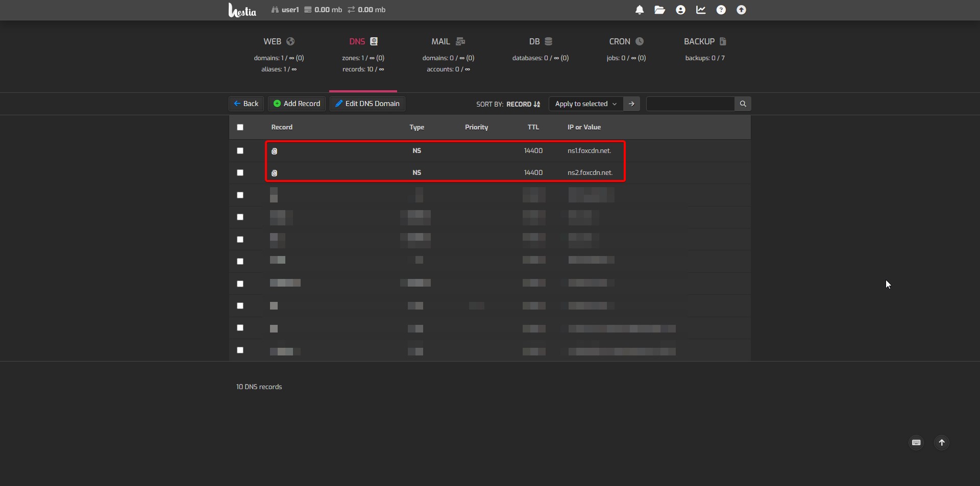Check the ns1.foxcdn.net record checkbox
The image size is (980, 486).
(240, 151)
